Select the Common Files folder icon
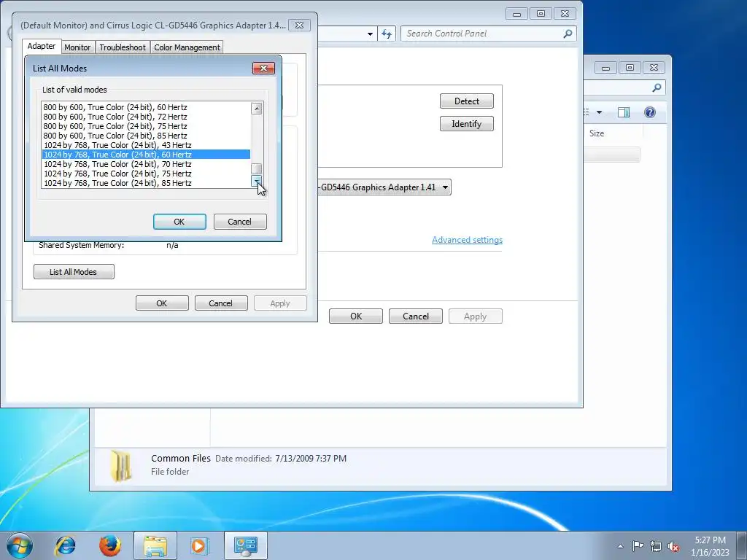Viewport: 747px width, 560px height. coord(120,466)
